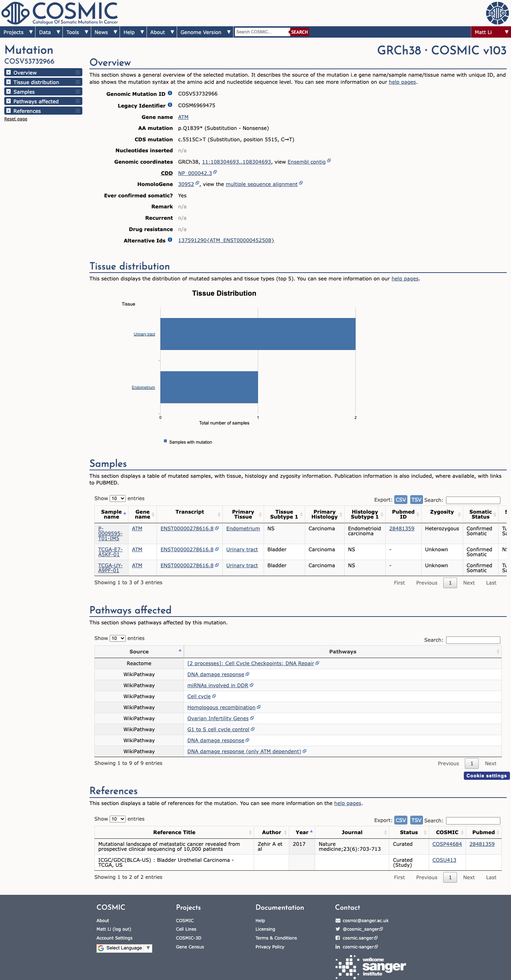Click the red SEARCH button
Viewport: 511px width, 980px height.
pyautogui.click(x=299, y=32)
